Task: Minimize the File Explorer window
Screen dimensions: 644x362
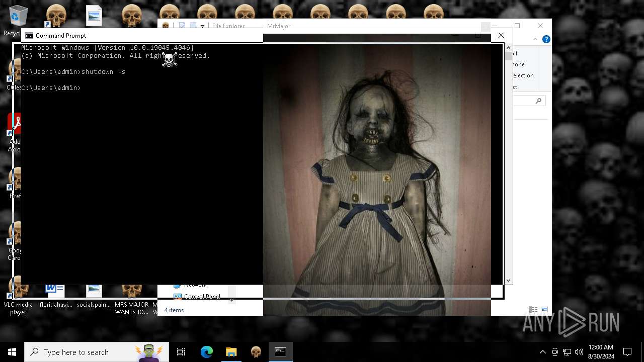Action: (x=495, y=26)
